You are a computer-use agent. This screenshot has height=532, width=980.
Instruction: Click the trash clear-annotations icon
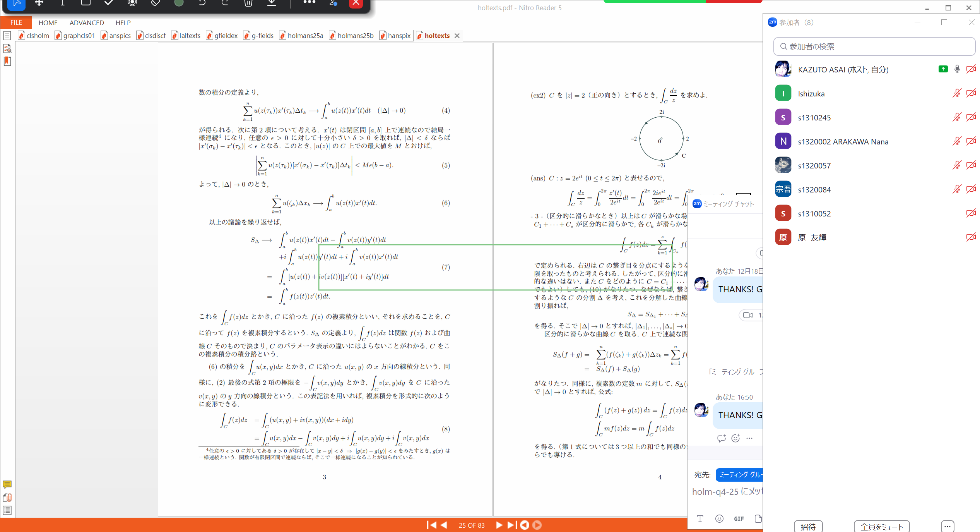[248, 3]
